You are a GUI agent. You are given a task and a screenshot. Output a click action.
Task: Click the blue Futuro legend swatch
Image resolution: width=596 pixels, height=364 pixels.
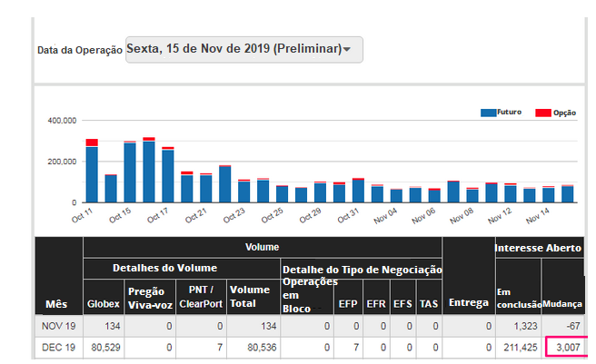488,113
